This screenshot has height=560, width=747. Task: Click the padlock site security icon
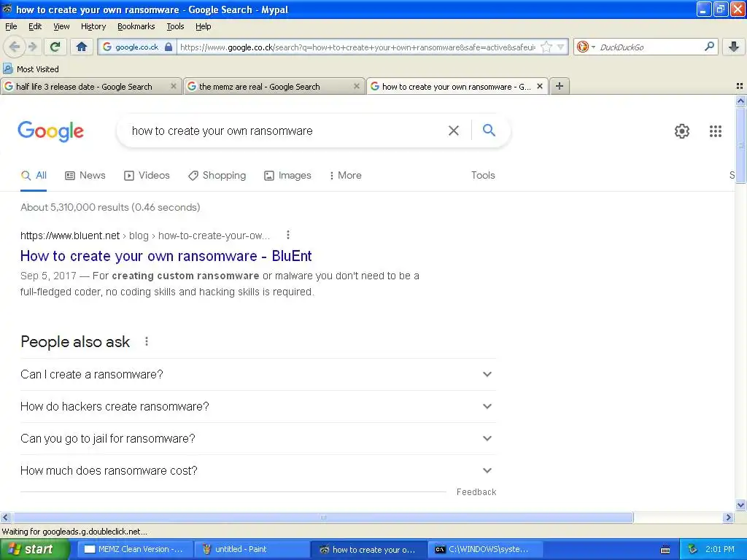[169, 47]
